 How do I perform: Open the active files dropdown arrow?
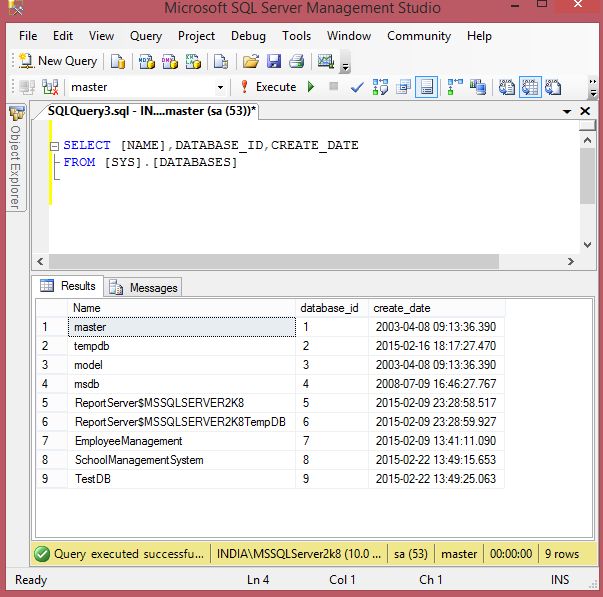tap(566, 112)
